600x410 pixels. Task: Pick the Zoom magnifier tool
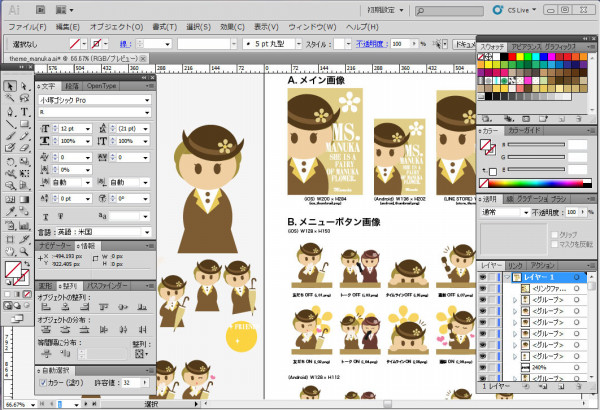pos(24,252)
